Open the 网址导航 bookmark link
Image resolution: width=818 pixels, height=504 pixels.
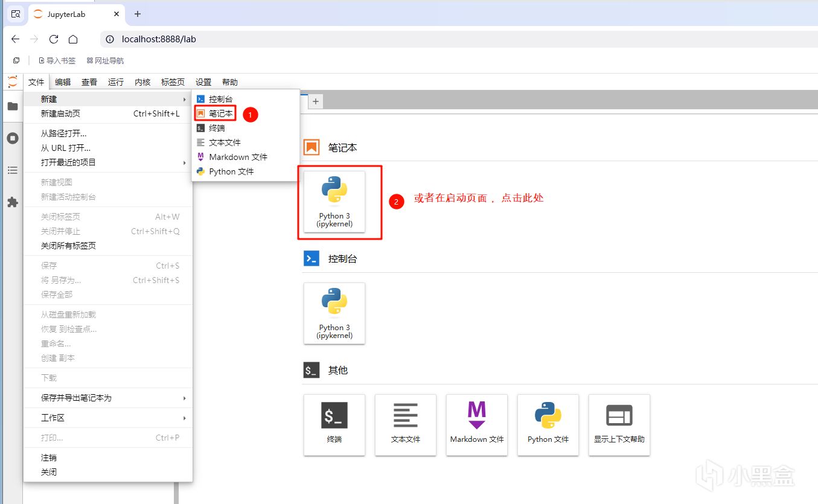pyautogui.click(x=106, y=60)
